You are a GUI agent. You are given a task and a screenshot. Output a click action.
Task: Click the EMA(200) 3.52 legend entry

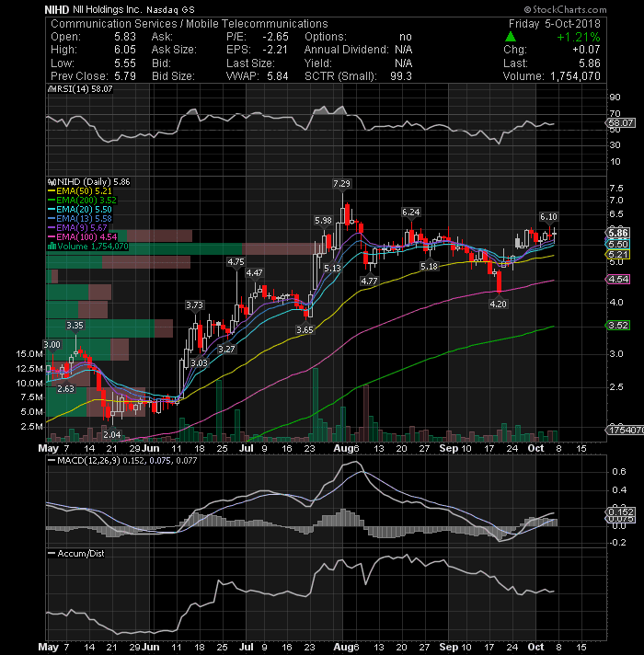pos(82,201)
